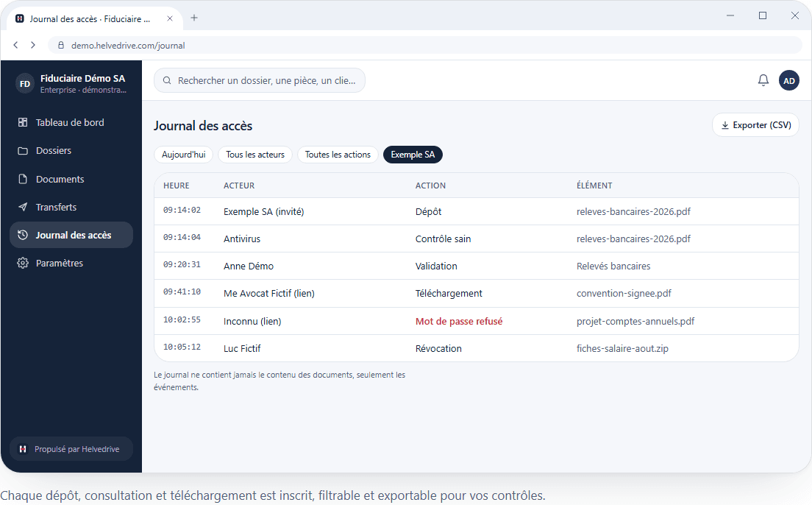Sort by the ACTEUR column header

(x=239, y=186)
